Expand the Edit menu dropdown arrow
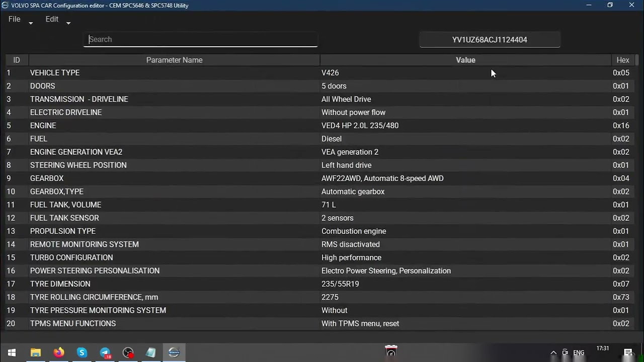 tap(68, 23)
